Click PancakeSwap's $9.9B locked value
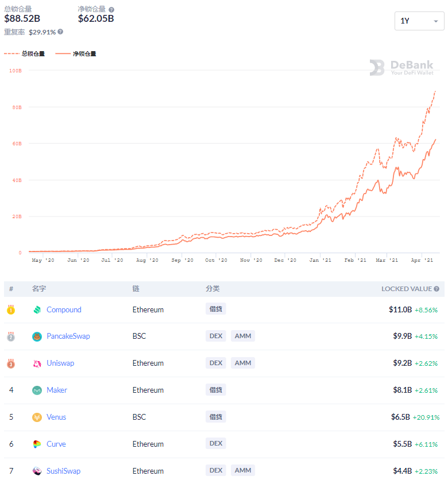Screen dimensions: 448x480 pyautogui.click(x=403, y=336)
